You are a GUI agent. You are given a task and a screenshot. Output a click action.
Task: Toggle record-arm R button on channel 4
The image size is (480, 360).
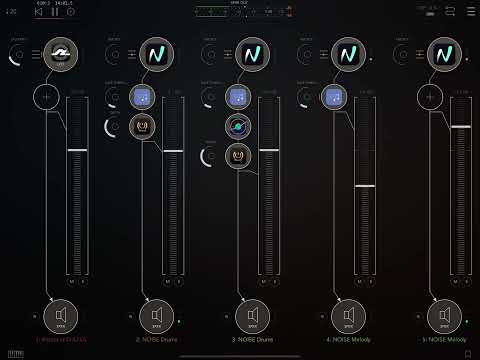tap(323, 316)
